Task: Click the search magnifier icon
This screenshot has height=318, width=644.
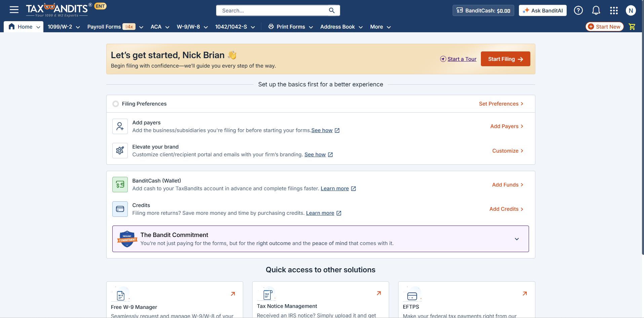Action: [332, 10]
